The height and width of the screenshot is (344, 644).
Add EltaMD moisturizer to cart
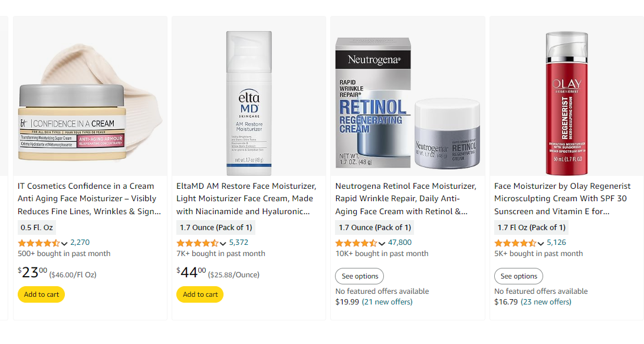pyautogui.click(x=200, y=294)
